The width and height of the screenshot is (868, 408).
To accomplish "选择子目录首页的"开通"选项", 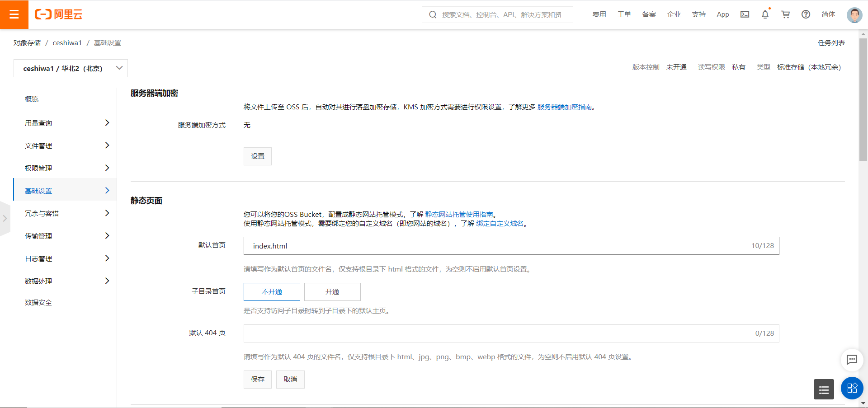I will [332, 292].
